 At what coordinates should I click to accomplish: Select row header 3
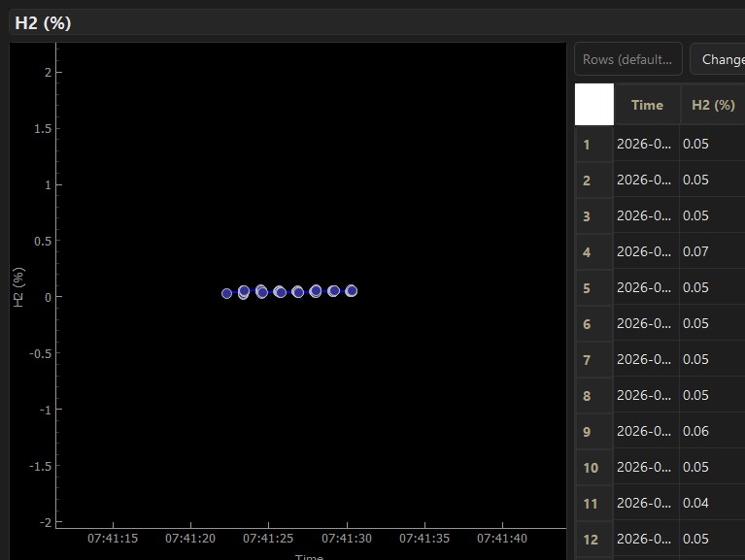[x=593, y=215]
